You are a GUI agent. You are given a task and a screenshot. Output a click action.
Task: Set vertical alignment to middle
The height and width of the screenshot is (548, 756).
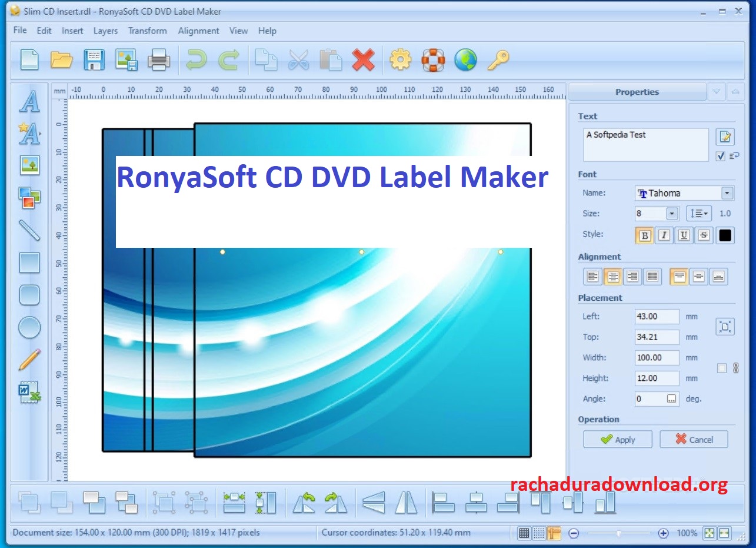[699, 276]
